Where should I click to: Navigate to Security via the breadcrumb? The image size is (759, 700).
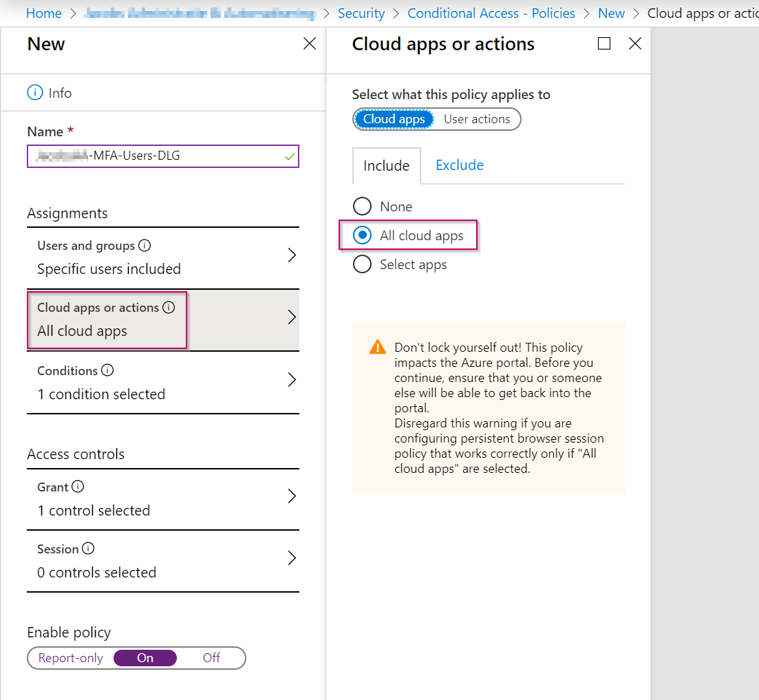tap(361, 12)
